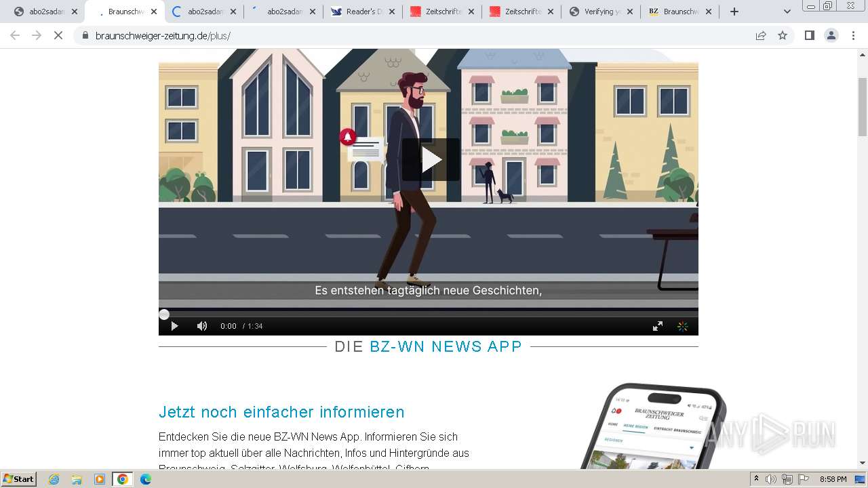This screenshot has height=488, width=868.
Task: Mute the video with the speaker icon
Action: (x=202, y=326)
